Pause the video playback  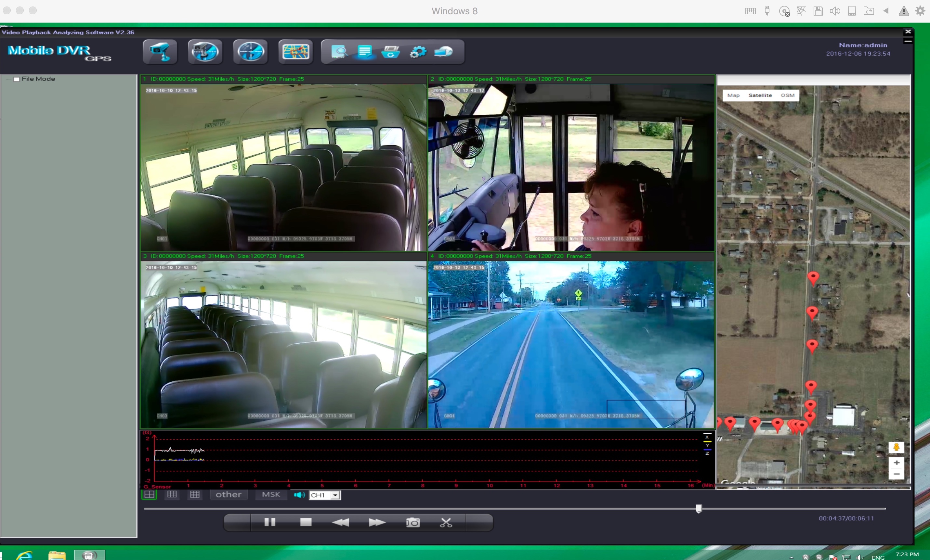pyautogui.click(x=269, y=523)
